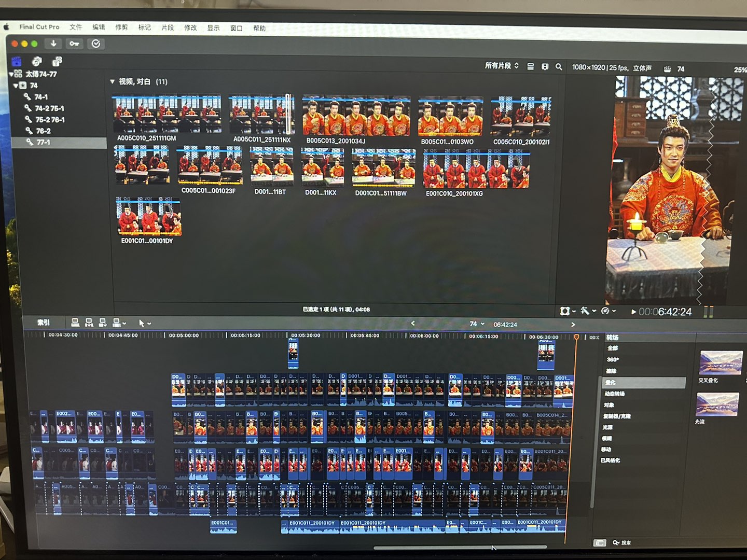Image resolution: width=747 pixels, height=560 pixels.
Task: Click the orange timeline playhead marker
Action: (576, 337)
